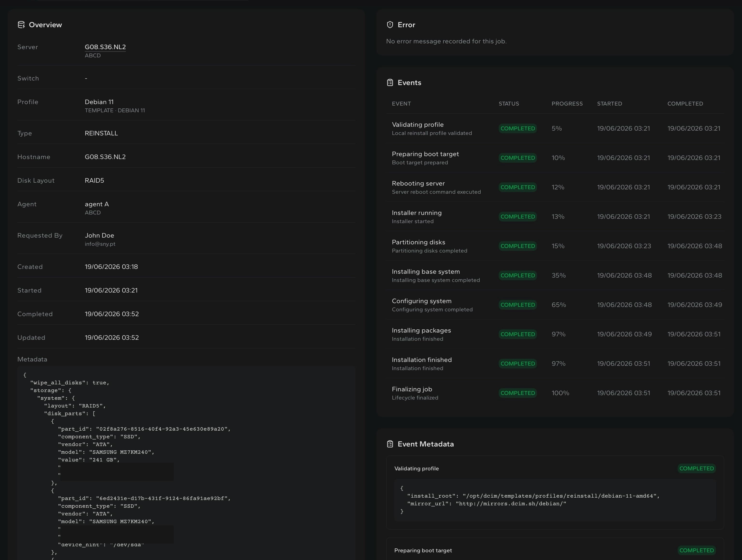The height and width of the screenshot is (560, 742).
Task: Select the Partitioning disks event row
Action: tap(555, 246)
